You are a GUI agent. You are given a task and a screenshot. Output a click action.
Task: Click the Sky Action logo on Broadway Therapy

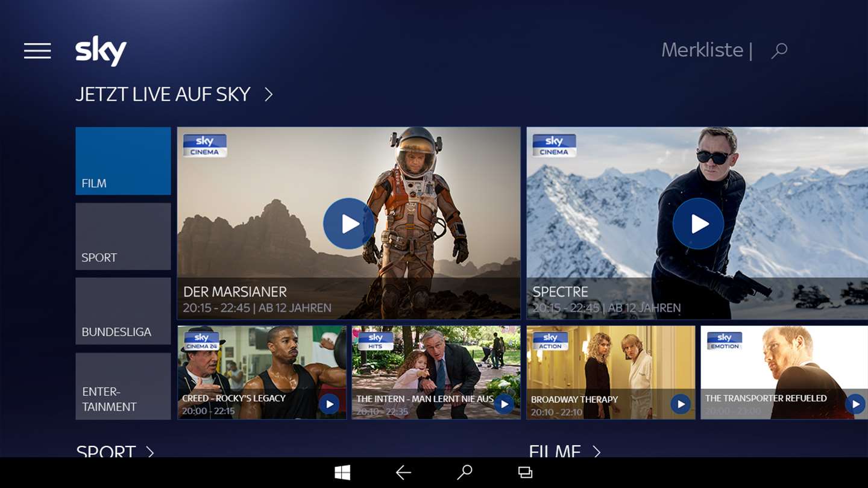pyautogui.click(x=550, y=341)
